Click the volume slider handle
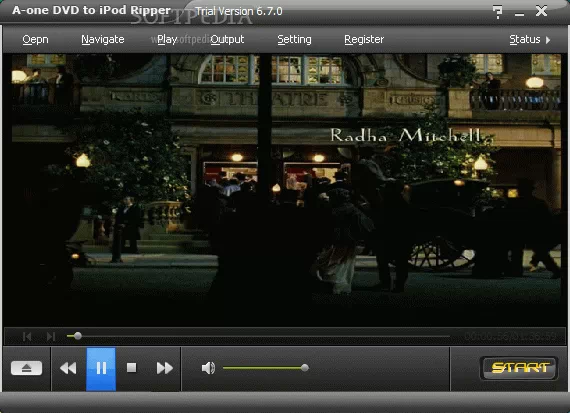Viewport: 570px width, 413px height. point(305,368)
